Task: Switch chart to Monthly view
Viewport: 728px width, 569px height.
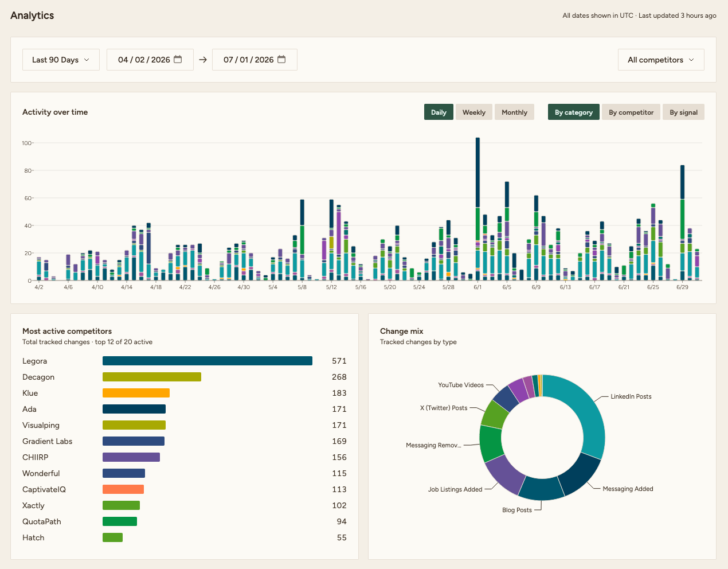Action: [x=514, y=112]
